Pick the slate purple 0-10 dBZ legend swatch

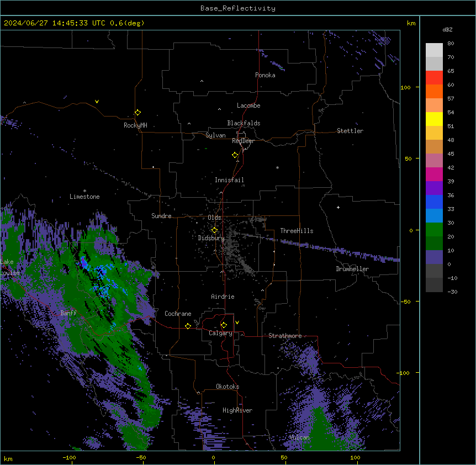pyautogui.click(x=434, y=257)
